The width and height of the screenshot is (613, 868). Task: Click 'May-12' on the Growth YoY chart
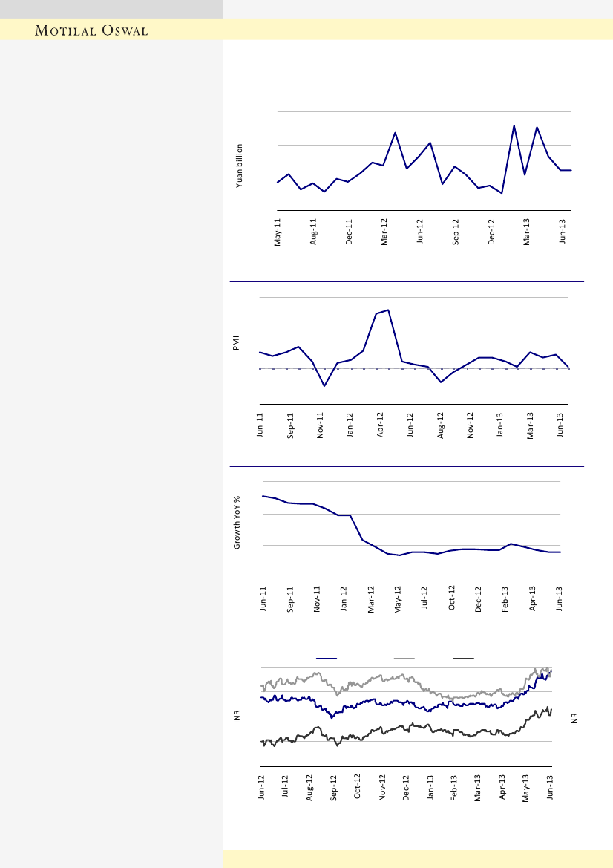[398, 600]
